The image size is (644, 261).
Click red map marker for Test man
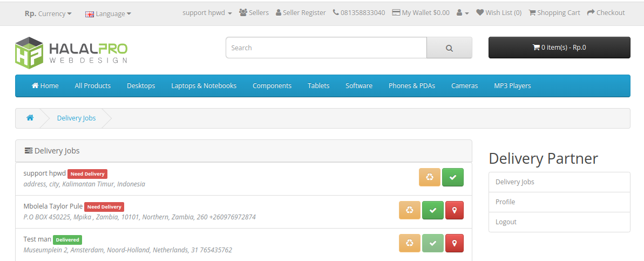point(455,243)
